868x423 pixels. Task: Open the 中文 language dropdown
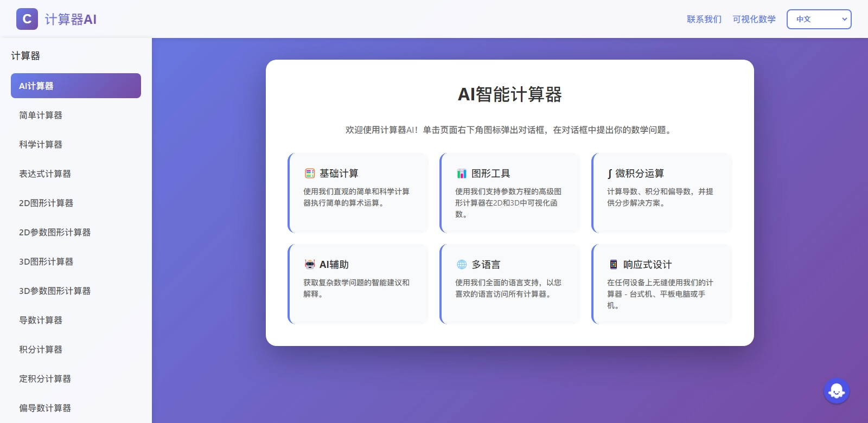(x=819, y=19)
